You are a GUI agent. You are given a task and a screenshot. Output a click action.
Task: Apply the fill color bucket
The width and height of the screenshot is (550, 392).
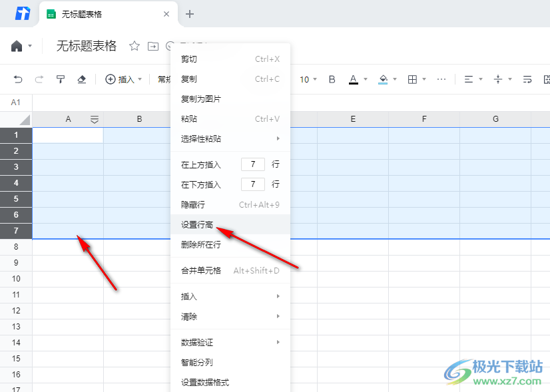383,80
